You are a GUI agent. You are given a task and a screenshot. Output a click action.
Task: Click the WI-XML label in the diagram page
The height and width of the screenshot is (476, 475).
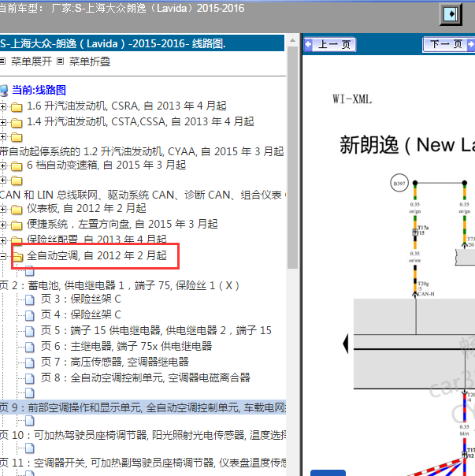(352, 99)
